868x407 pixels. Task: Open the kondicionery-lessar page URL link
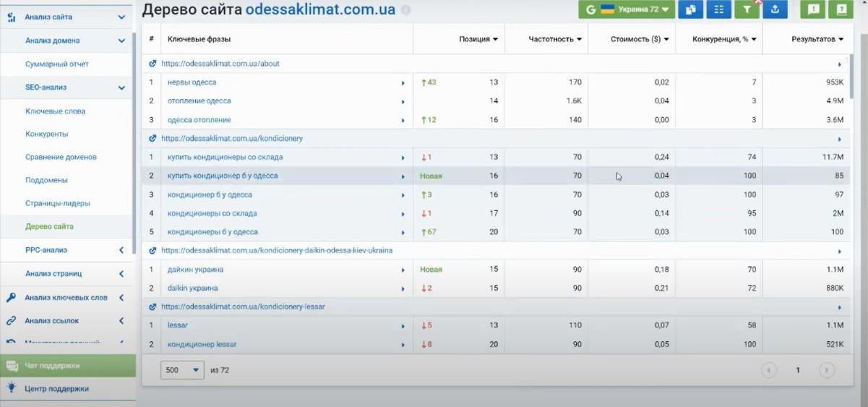click(x=243, y=307)
